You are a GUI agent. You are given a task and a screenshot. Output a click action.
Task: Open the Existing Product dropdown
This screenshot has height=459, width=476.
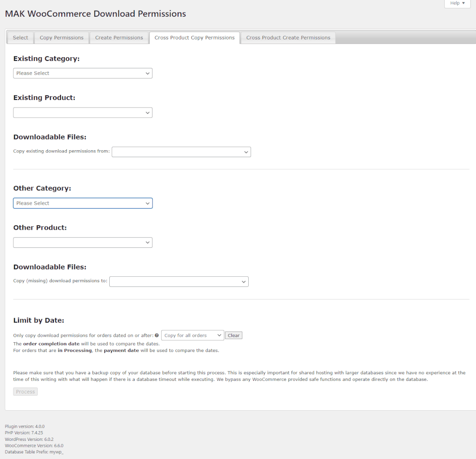83,113
